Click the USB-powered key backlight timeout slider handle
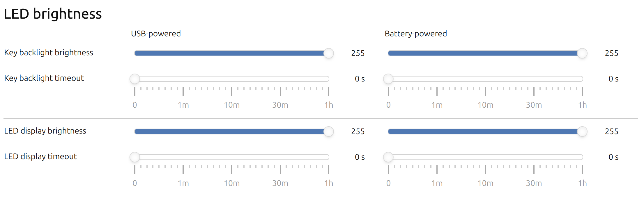The width and height of the screenshot is (644, 199). [x=135, y=79]
